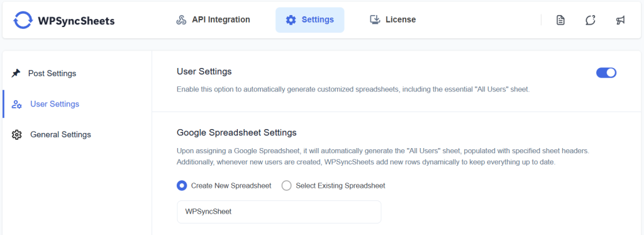This screenshot has height=235, width=644.
Task: Click the Settings gear icon in header
Action: [291, 20]
